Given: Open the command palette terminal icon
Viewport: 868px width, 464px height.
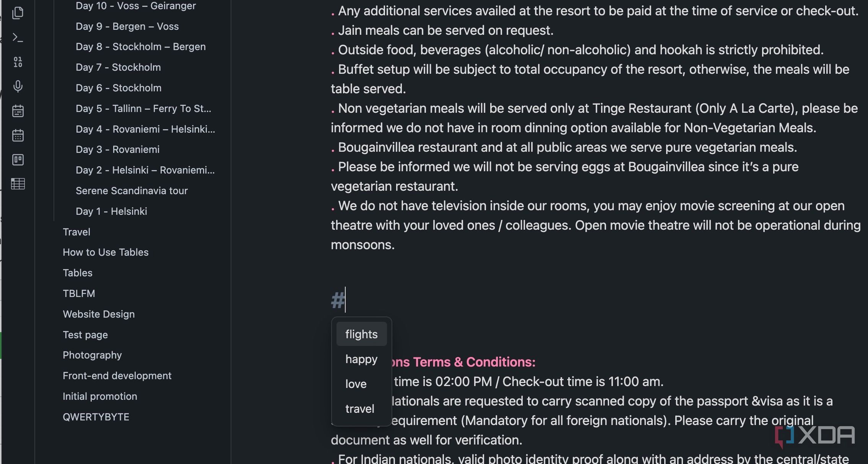Looking at the screenshot, I should (x=18, y=37).
